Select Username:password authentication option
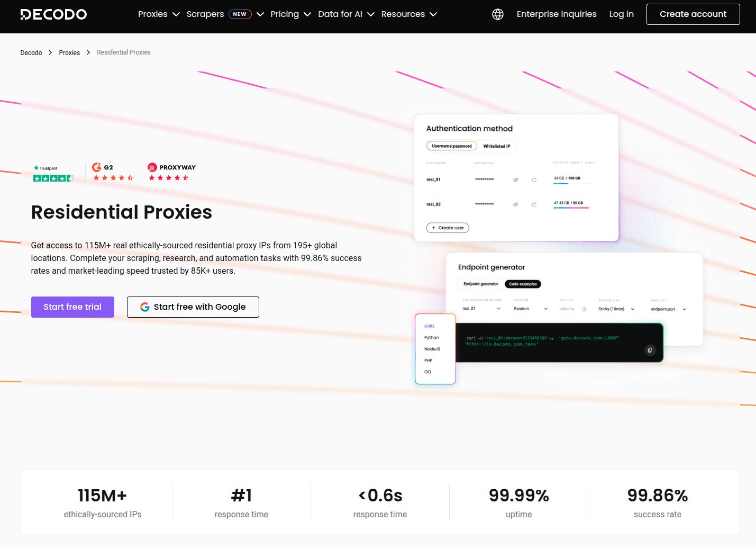Viewport: 756px width, 548px height. coord(452,146)
